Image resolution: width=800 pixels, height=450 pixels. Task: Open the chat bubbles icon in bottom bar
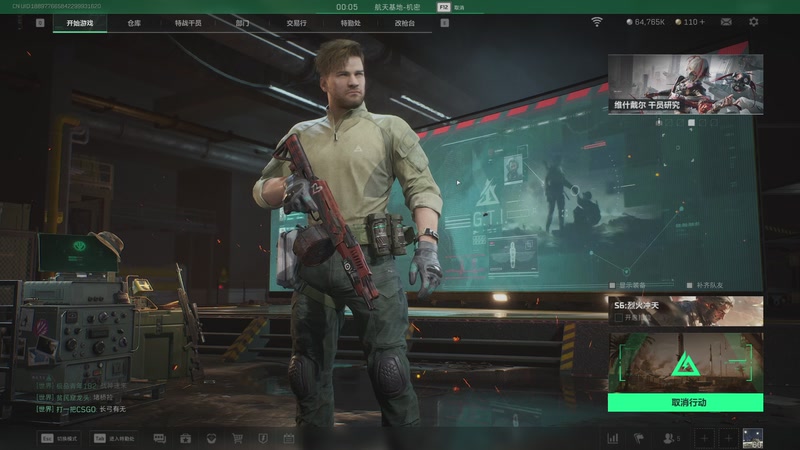tap(160, 438)
